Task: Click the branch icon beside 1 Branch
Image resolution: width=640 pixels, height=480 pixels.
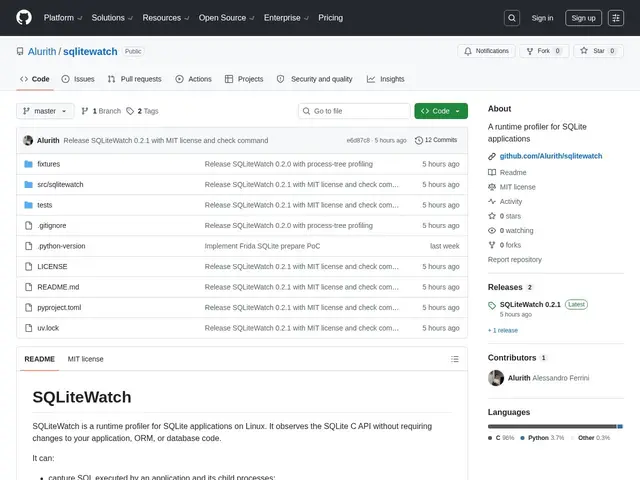Action: (x=85, y=111)
